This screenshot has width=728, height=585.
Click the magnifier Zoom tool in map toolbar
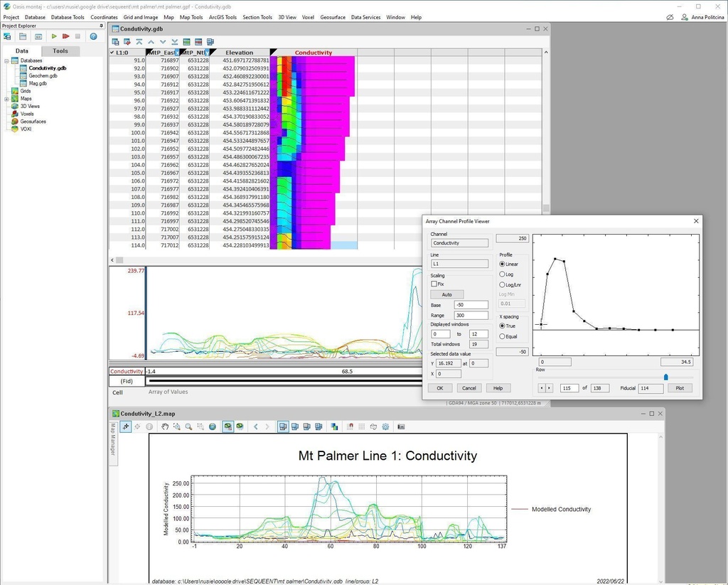click(x=188, y=426)
